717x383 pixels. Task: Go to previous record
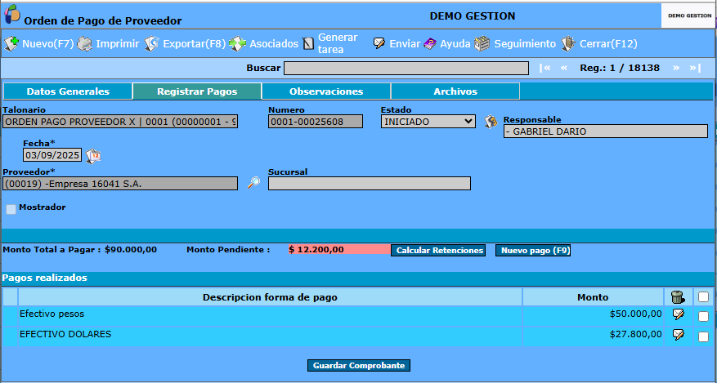coord(564,68)
